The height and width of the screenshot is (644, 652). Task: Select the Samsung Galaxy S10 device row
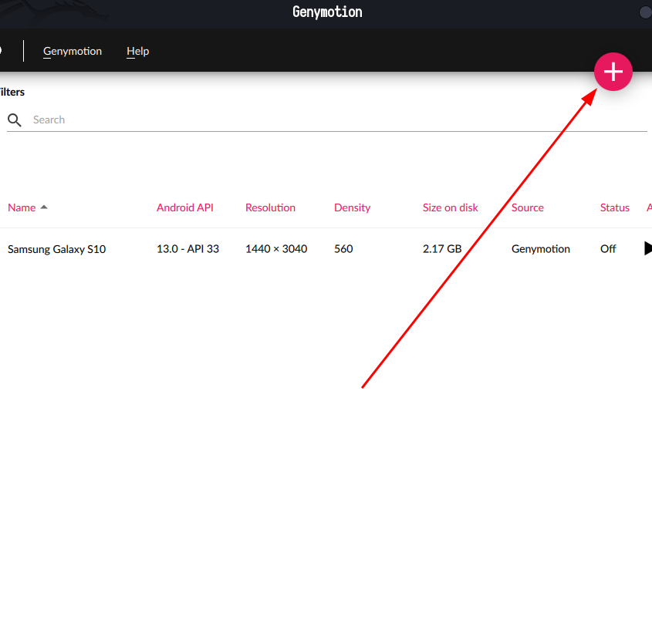coord(56,249)
